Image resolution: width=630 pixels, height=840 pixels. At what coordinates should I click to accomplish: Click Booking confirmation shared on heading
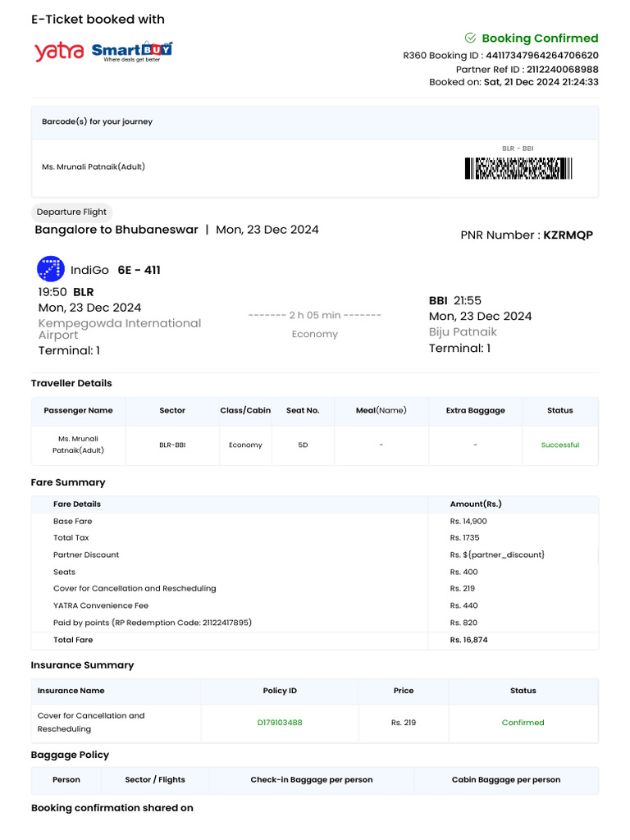pyautogui.click(x=112, y=808)
